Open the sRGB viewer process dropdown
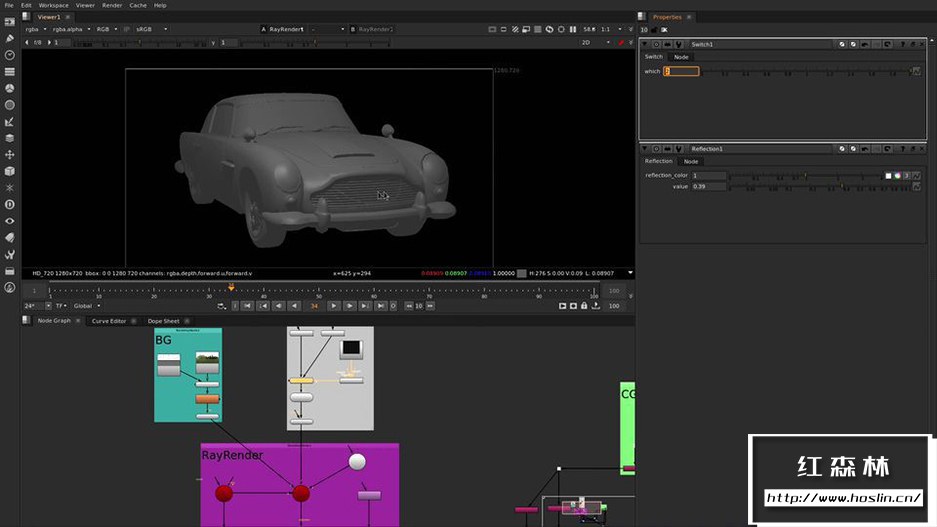This screenshot has height=527, width=937. coord(149,29)
